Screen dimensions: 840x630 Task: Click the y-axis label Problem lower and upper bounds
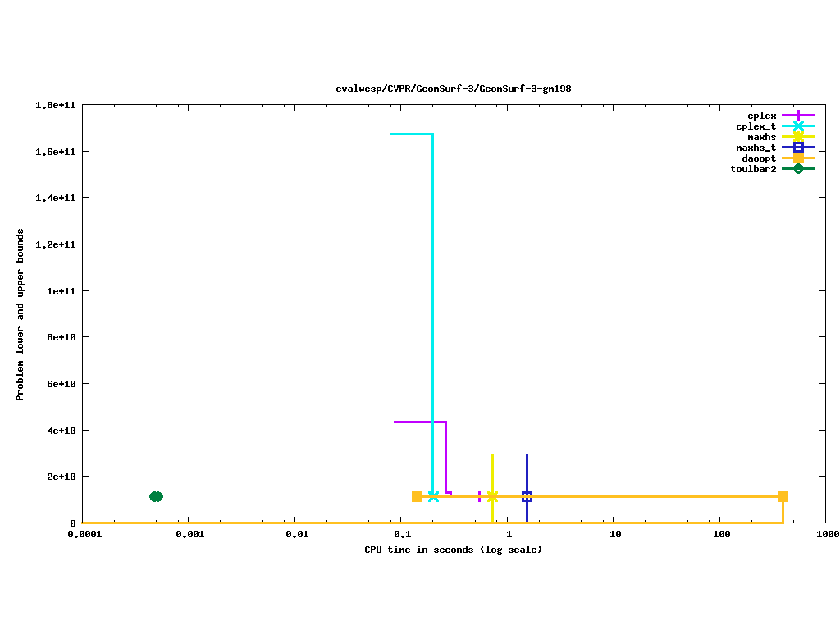click(x=21, y=314)
